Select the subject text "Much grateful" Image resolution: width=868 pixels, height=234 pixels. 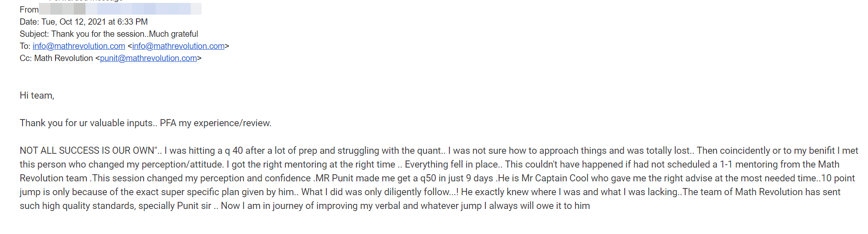tap(174, 34)
